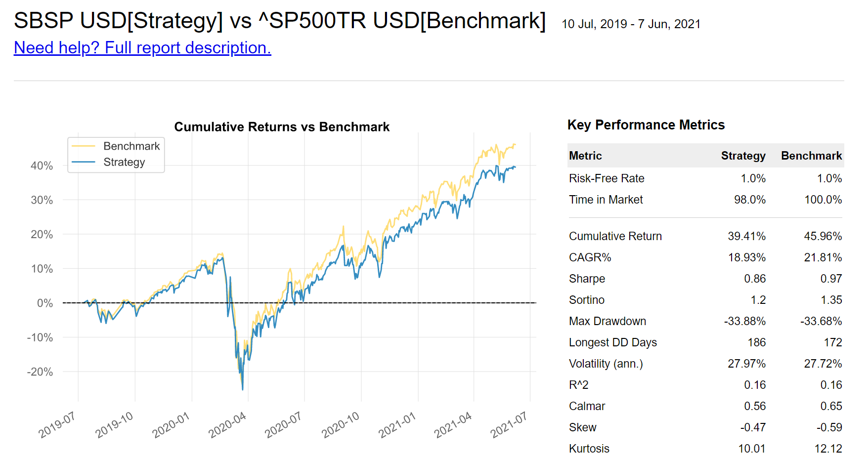The image size is (868, 458).
Task: Click the '-20%' y-axis label
Action: [x=40, y=372]
